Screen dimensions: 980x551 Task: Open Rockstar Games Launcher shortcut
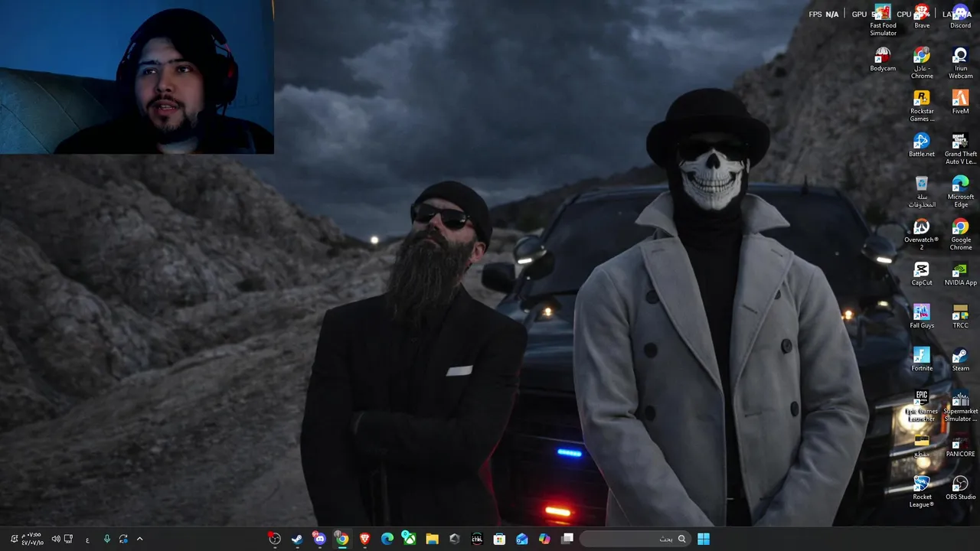point(922,106)
